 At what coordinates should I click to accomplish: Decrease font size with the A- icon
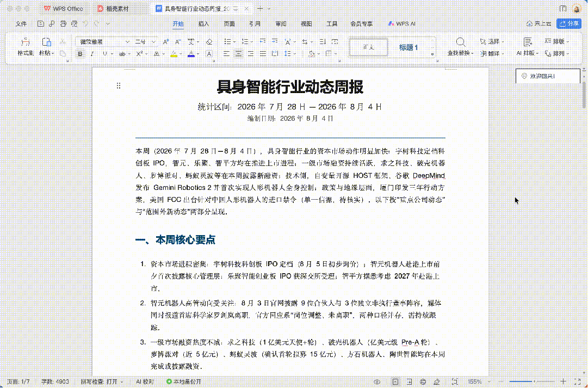[178, 42]
